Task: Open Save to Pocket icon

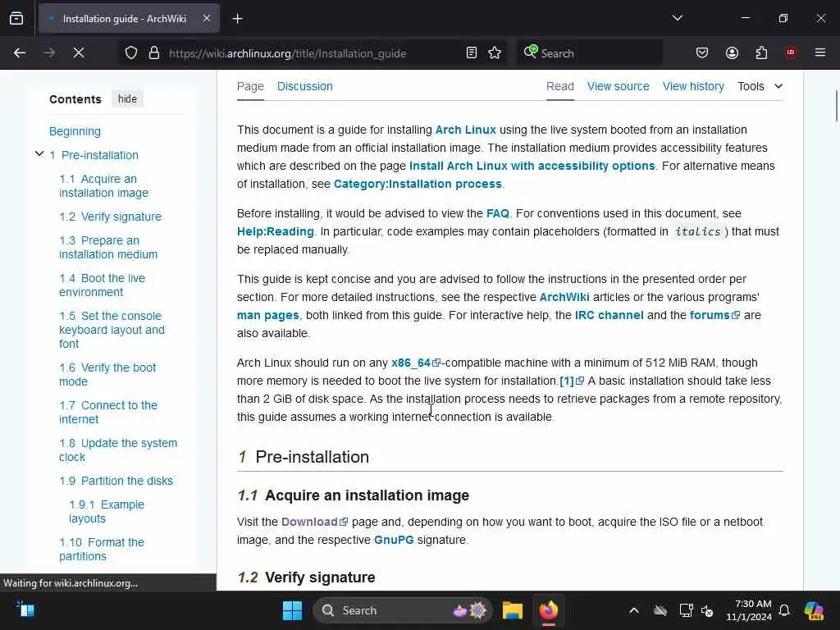Action: tap(702, 53)
